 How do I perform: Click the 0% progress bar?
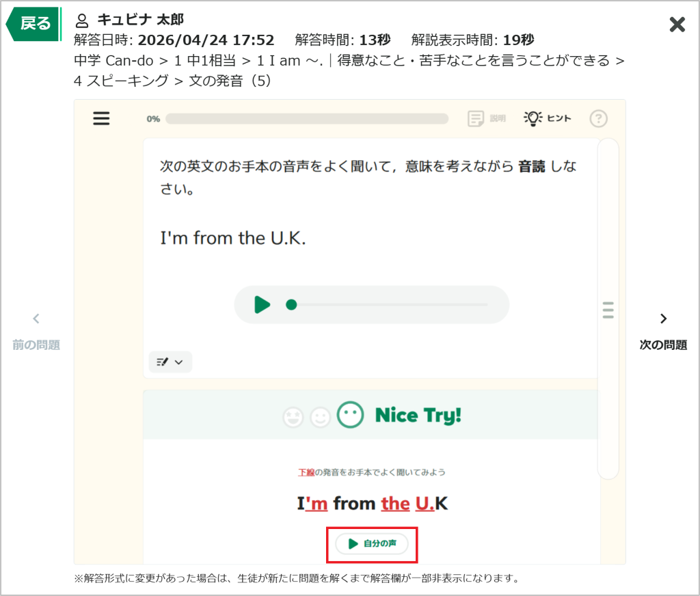click(307, 119)
